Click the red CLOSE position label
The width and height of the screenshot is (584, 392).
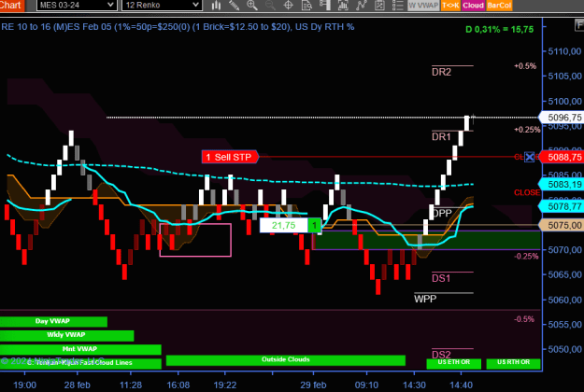[x=527, y=192]
